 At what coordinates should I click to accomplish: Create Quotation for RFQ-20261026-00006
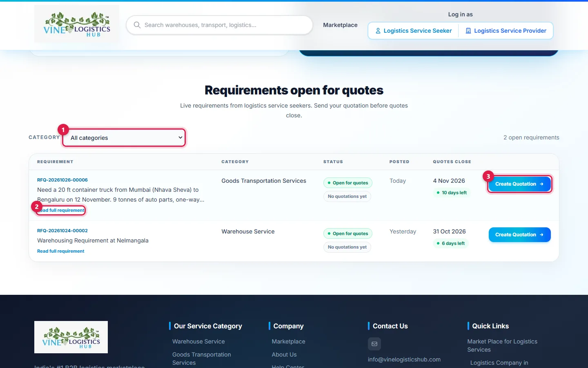click(x=519, y=184)
